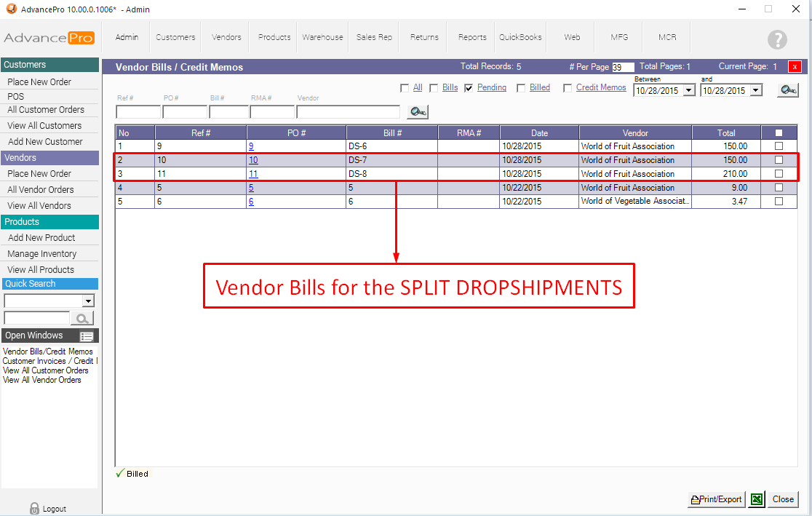The image size is (812, 516).
Task: Uncheck the Pending filter checkbox
Action: pyautogui.click(x=469, y=88)
